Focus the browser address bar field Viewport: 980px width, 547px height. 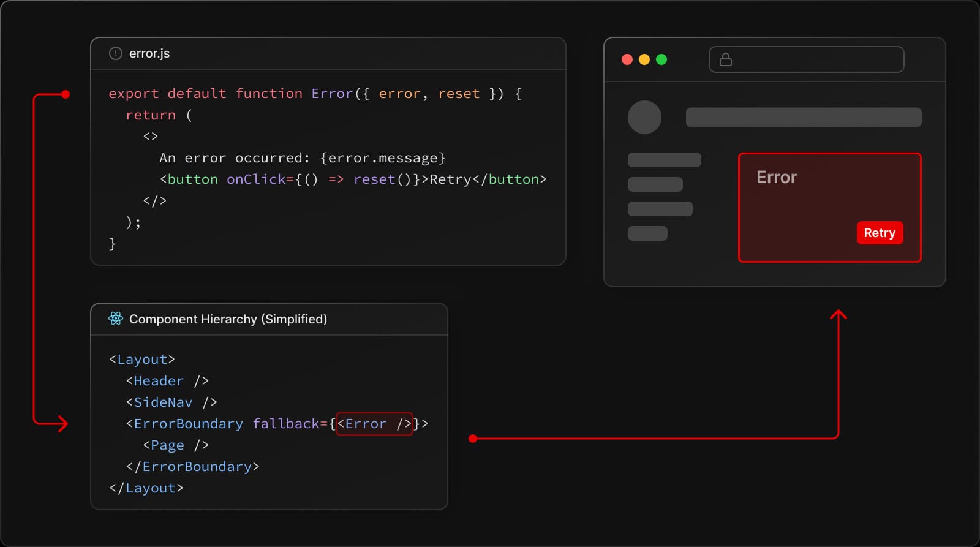815,59
